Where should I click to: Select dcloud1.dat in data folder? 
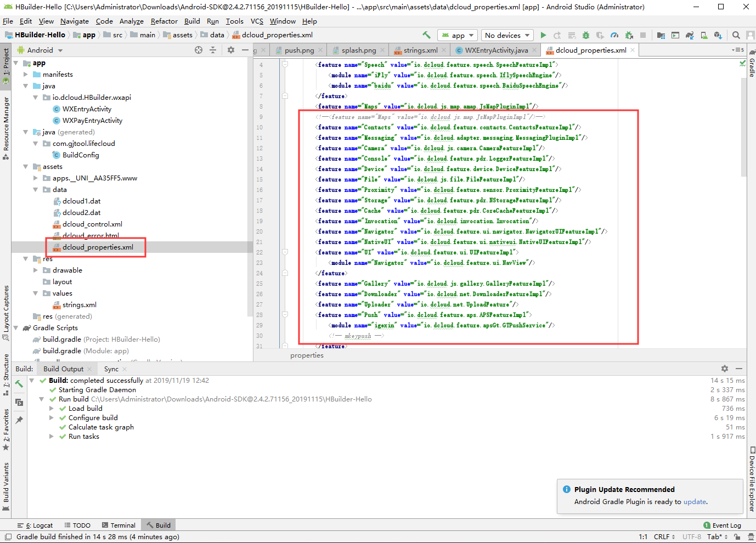pyautogui.click(x=81, y=201)
